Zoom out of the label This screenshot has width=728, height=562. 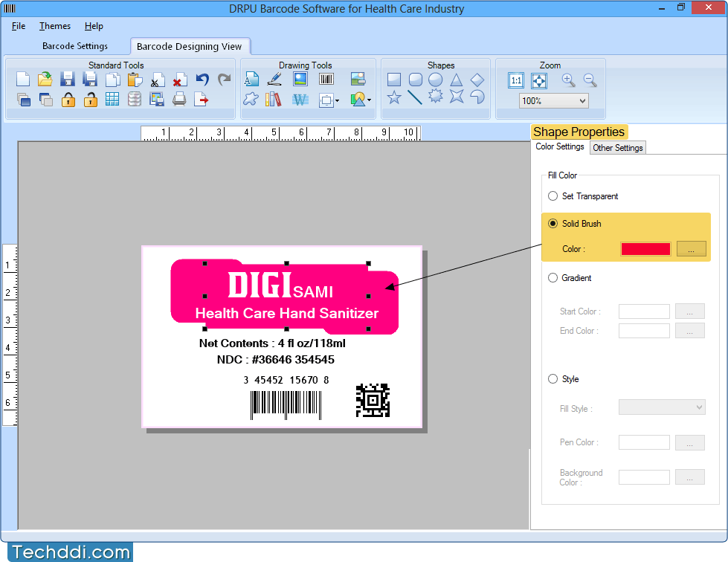pyautogui.click(x=590, y=80)
